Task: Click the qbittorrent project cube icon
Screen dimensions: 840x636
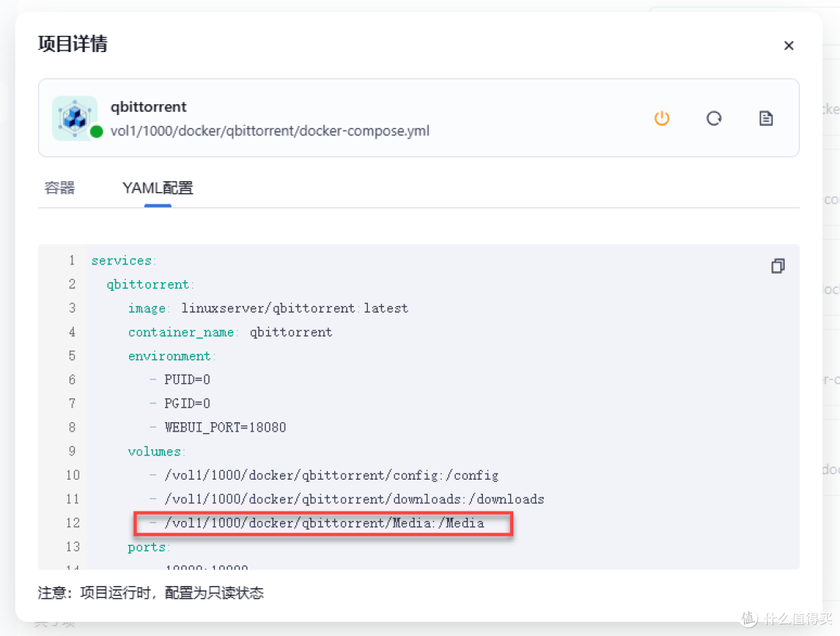Action: click(75, 117)
